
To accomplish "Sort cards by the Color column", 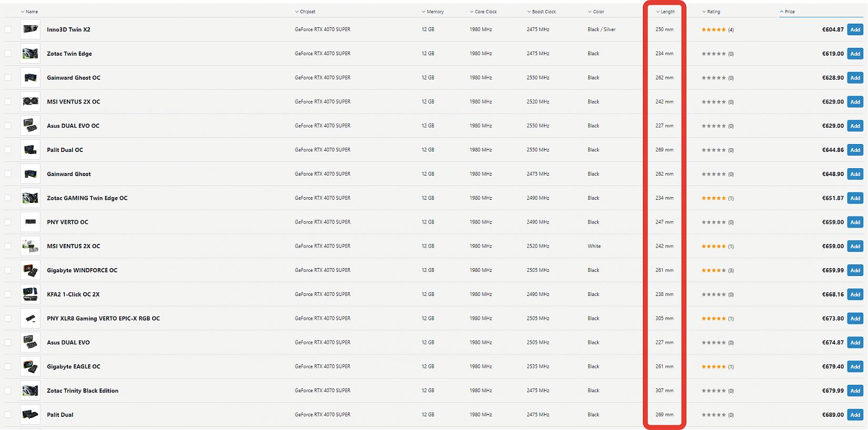I will click(x=596, y=12).
